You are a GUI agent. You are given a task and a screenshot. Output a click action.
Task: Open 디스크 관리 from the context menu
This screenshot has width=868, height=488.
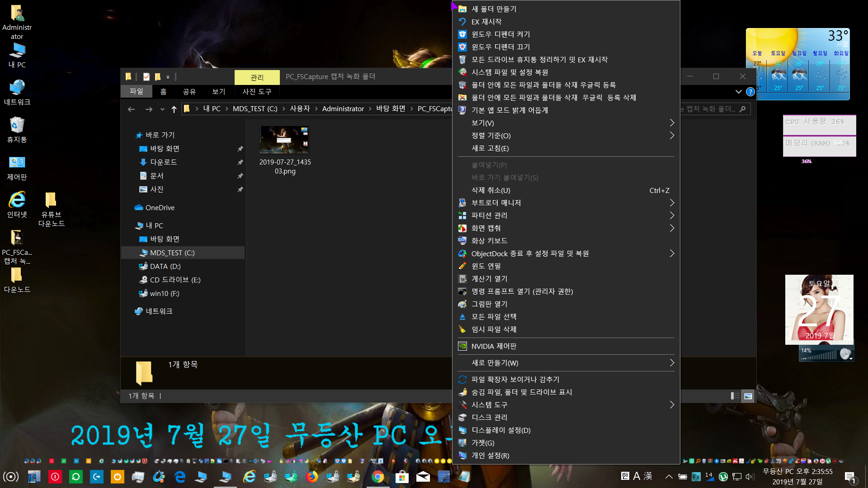(566, 418)
